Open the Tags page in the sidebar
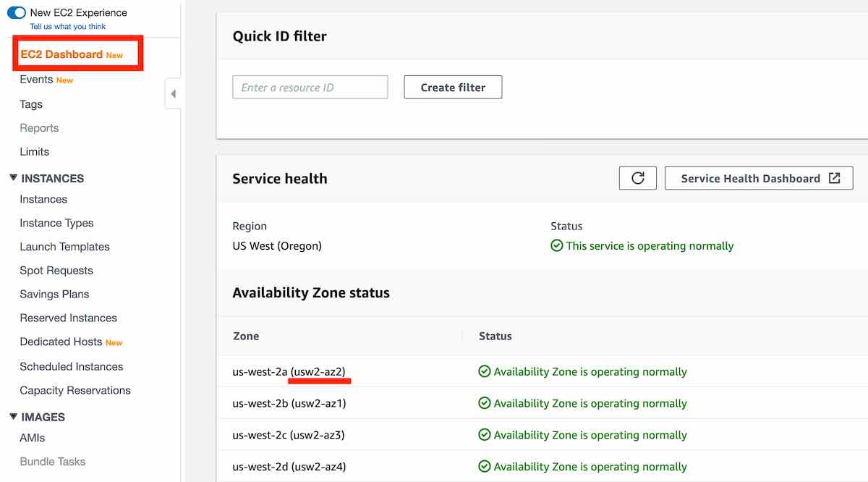The height and width of the screenshot is (482, 868). (x=31, y=104)
